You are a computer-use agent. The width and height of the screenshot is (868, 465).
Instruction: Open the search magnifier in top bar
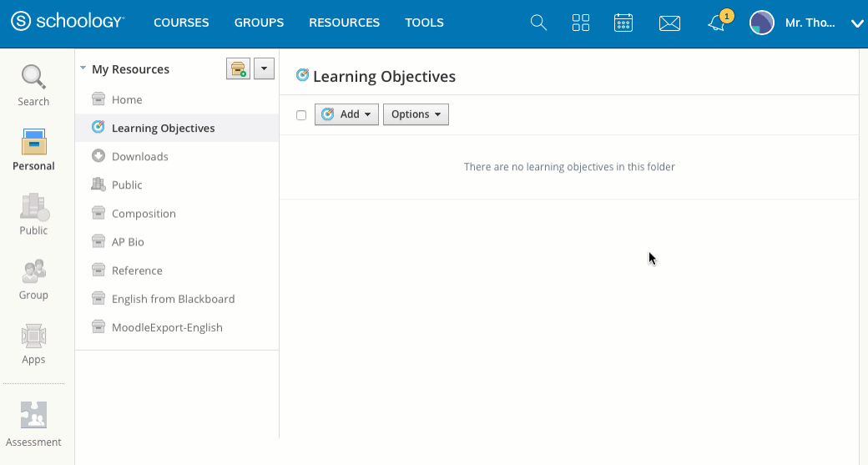[538, 23]
